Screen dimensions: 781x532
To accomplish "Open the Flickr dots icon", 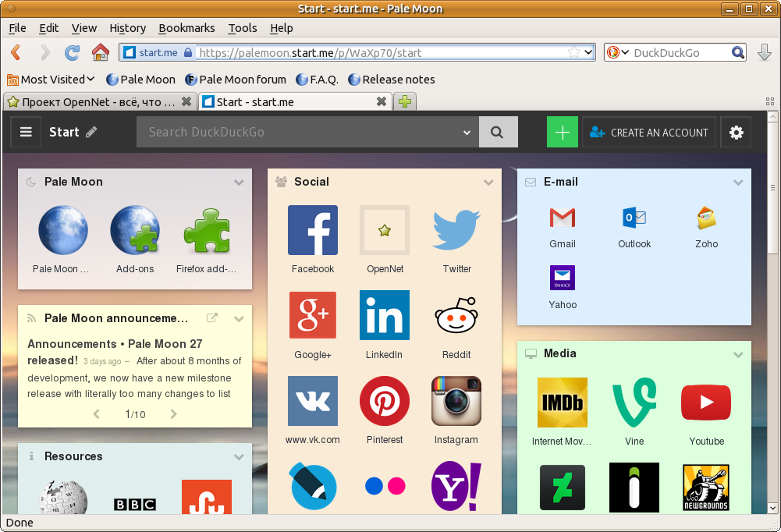I will pos(385,486).
